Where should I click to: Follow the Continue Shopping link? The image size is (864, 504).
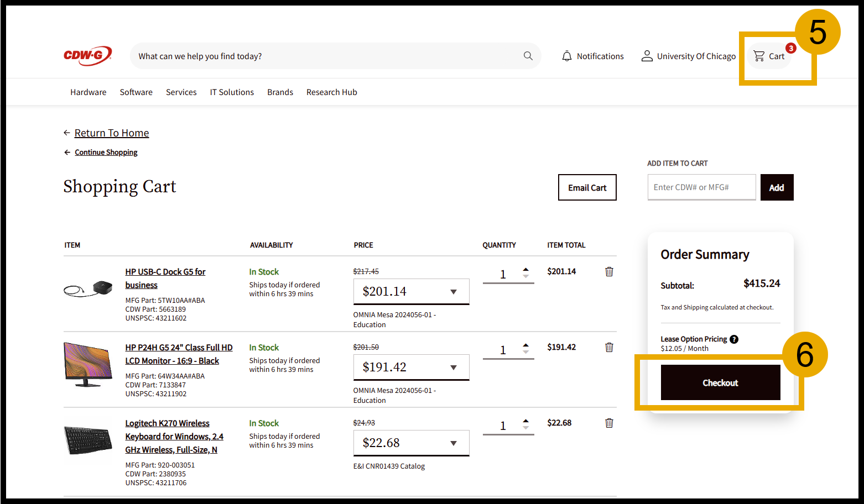[106, 153]
